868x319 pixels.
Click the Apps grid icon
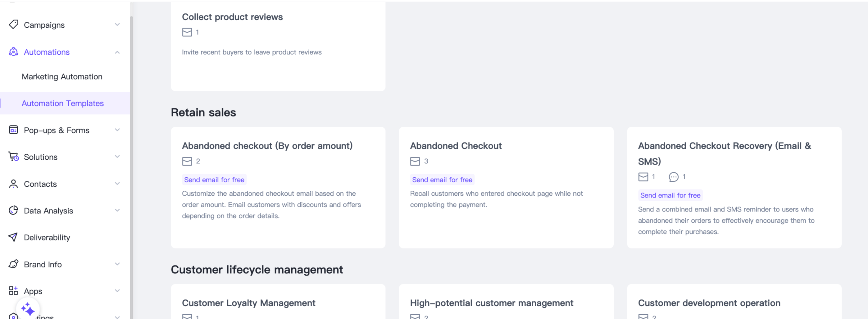13,291
